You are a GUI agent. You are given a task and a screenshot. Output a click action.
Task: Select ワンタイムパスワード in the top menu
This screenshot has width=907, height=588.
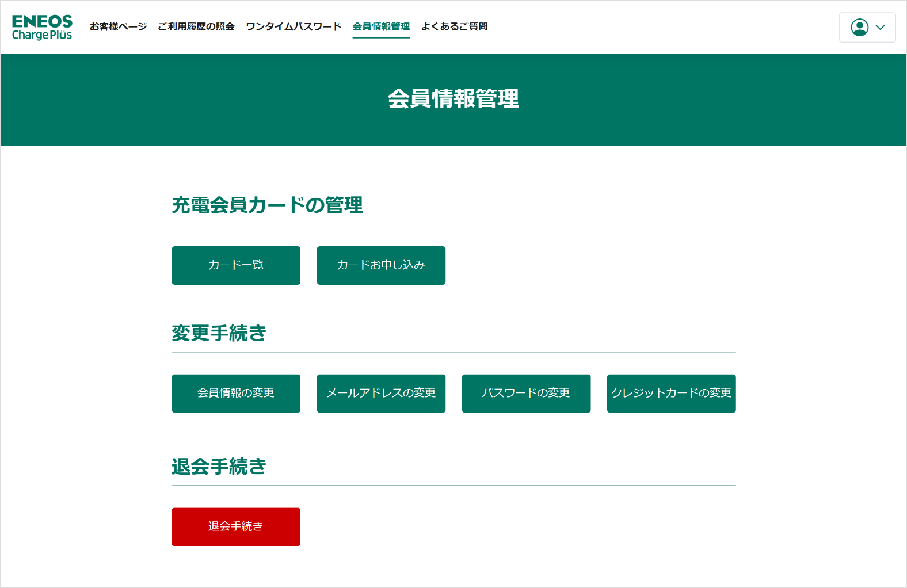click(294, 26)
